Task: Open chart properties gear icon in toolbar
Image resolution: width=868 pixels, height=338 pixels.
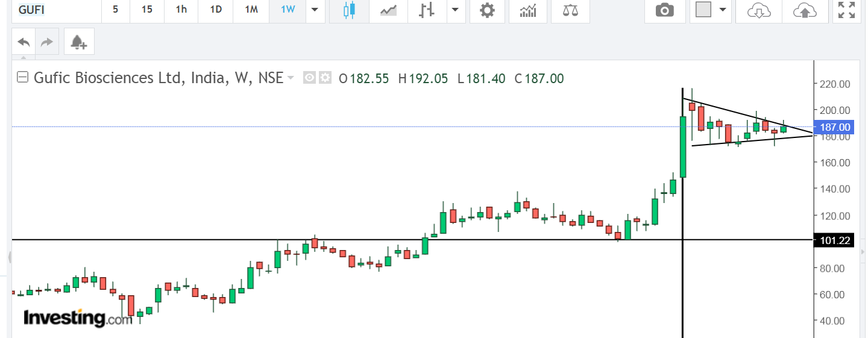Action: [487, 10]
